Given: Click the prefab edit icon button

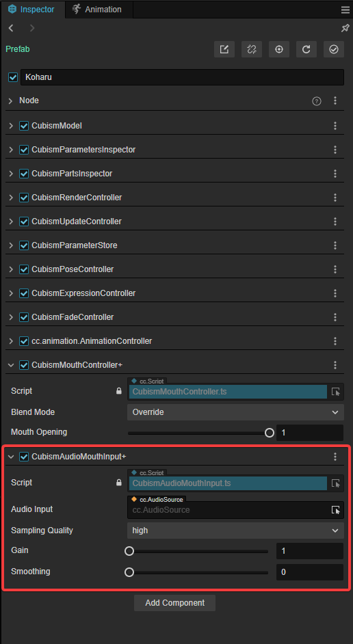Looking at the screenshot, I should click(224, 49).
